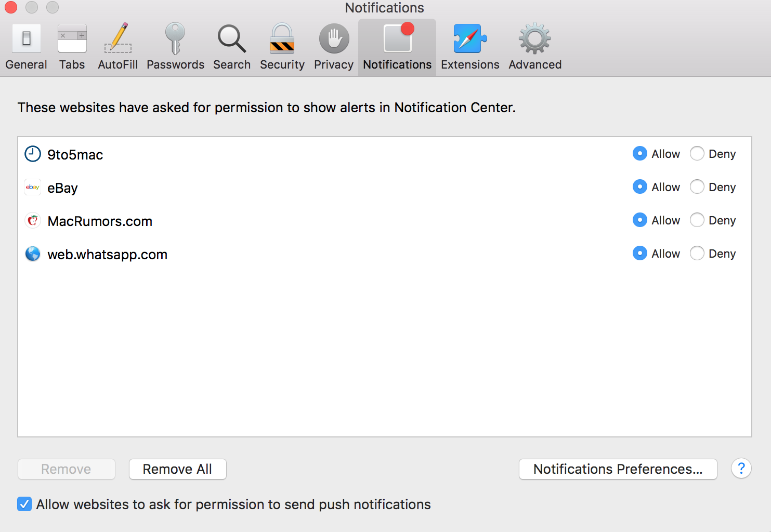Switch to the Security tab label

pyautogui.click(x=282, y=64)
